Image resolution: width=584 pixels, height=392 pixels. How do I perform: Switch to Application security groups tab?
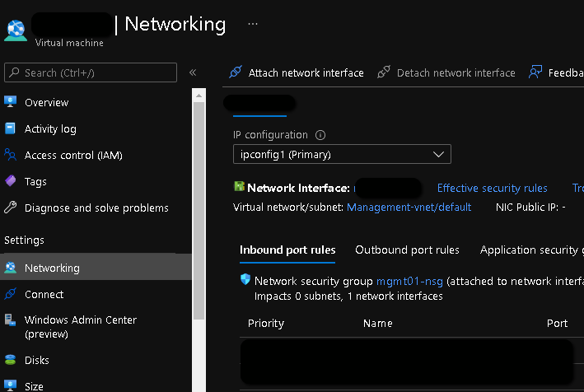click(532, 250)
